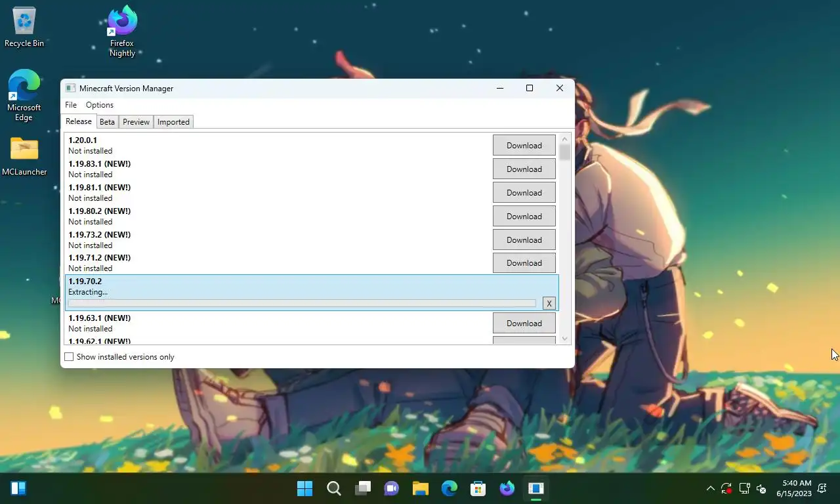Open the File menu
Viewport: 840px width, 504px height.
pos(71,105)
